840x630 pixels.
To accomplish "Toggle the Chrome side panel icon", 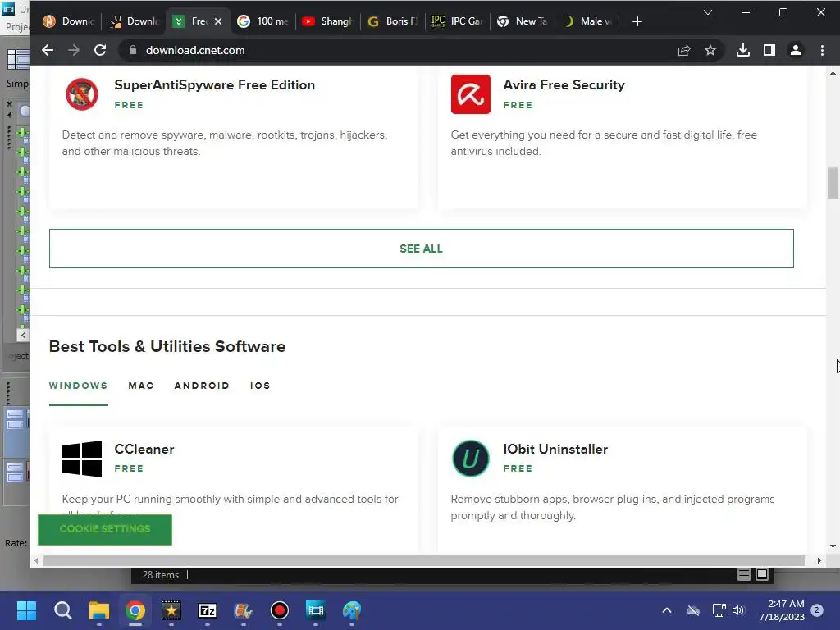I will coord(769,50).
